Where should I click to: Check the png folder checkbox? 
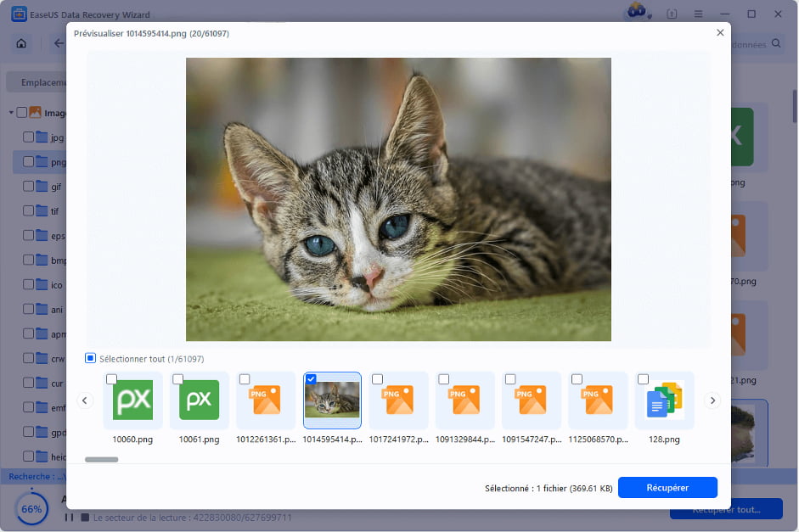29,161
